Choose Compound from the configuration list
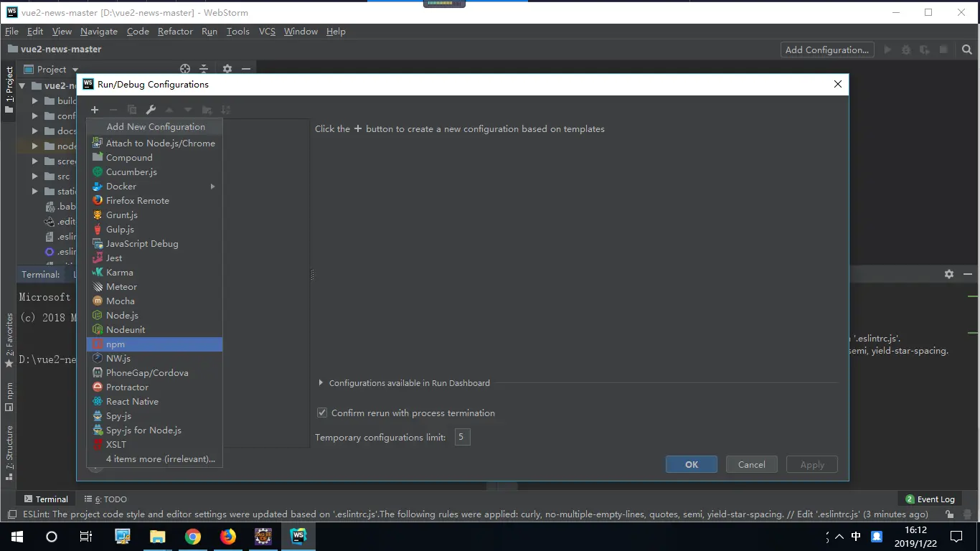 pyautogui.click(x=154, y=157)
